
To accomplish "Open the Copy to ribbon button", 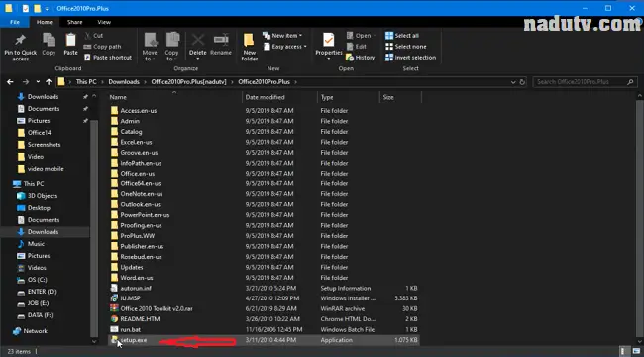I will (172, 47).
